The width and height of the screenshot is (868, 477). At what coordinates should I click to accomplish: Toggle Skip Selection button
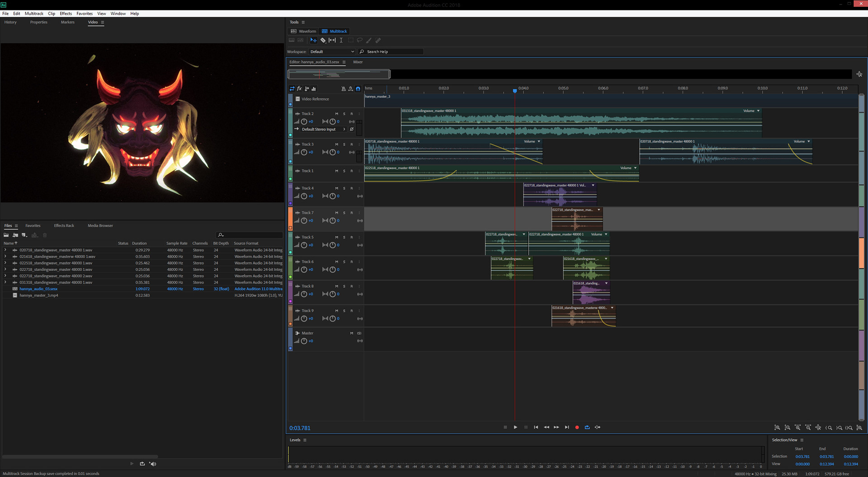point(598,427)
